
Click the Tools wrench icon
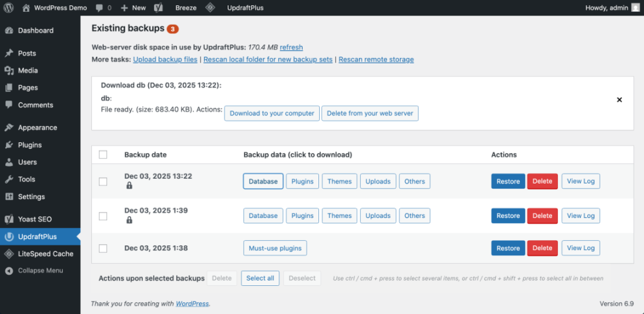pyautogui.click(x=9, y=180)
